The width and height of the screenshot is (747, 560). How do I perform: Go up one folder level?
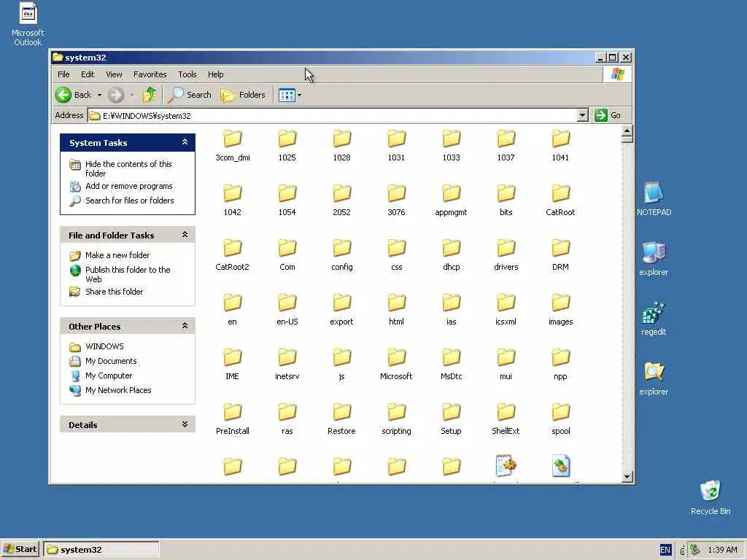click(150, 95)
